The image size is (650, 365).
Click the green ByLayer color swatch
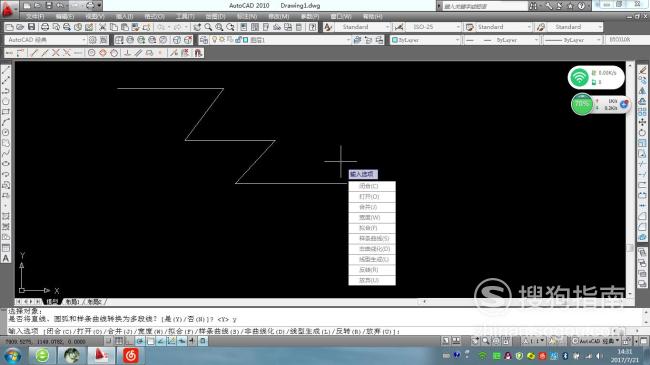[395, 40]
